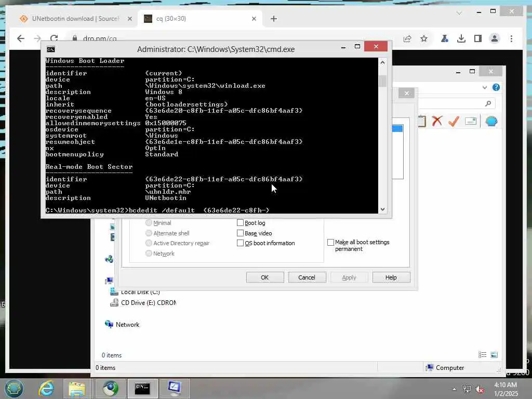Launch Internet Explorer from taskbar

pos(46,389)
